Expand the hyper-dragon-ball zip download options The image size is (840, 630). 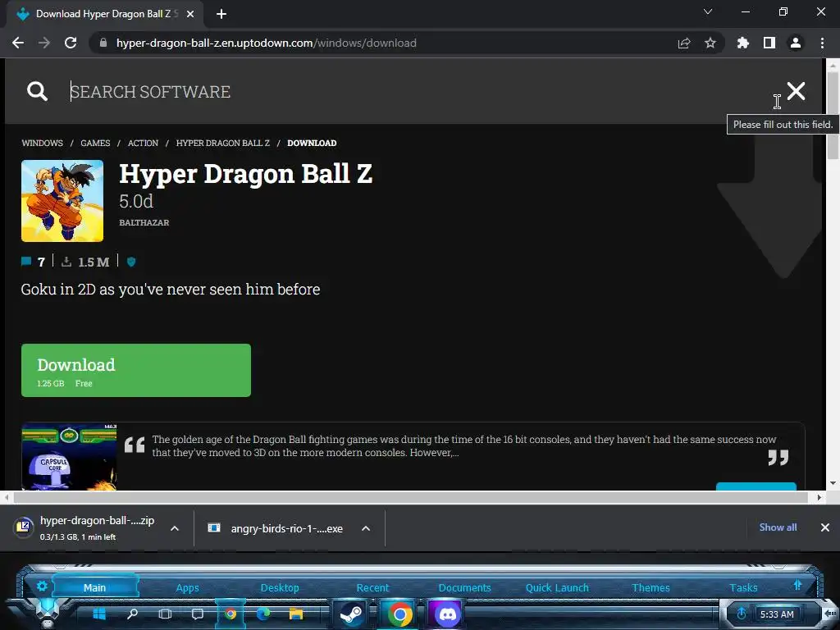tap(175, 528)
